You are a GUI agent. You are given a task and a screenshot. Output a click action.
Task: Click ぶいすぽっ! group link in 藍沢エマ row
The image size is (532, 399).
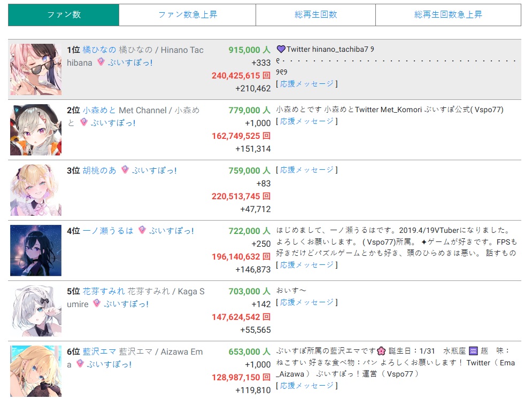(109, 364)
